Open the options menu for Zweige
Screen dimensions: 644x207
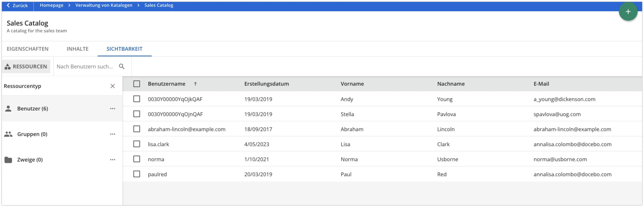(112, 159)
